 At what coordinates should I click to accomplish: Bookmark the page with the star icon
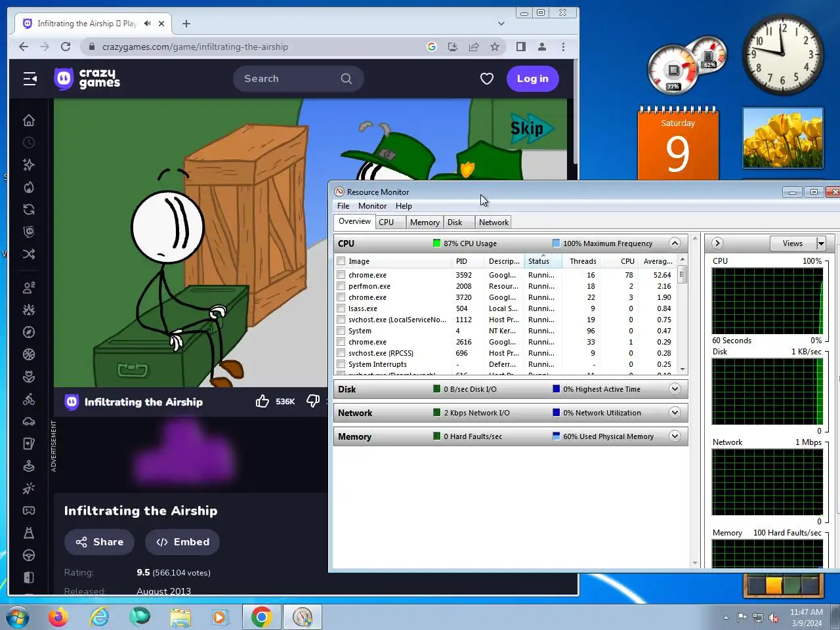[495, 47]
